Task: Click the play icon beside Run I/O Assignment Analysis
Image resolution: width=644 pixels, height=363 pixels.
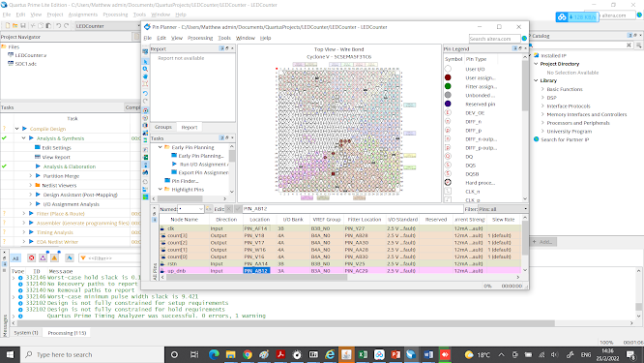Action: tap(174, 164)
